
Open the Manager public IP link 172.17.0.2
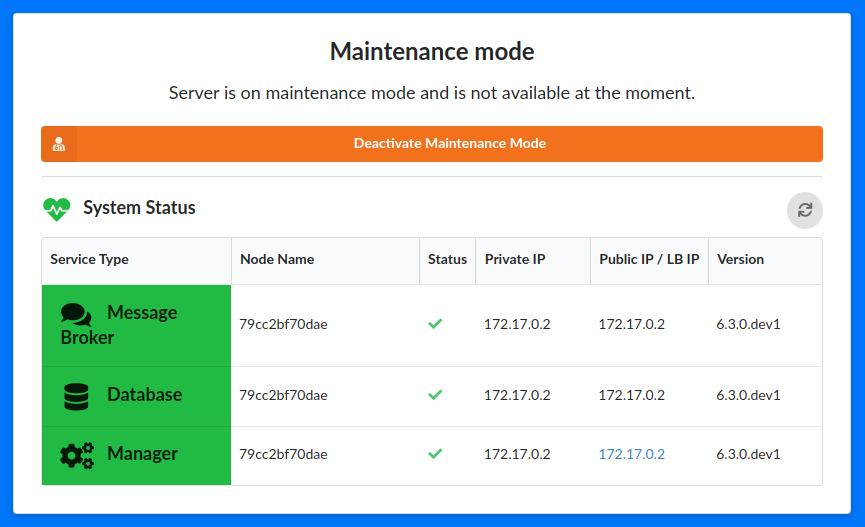coord(632,454)
